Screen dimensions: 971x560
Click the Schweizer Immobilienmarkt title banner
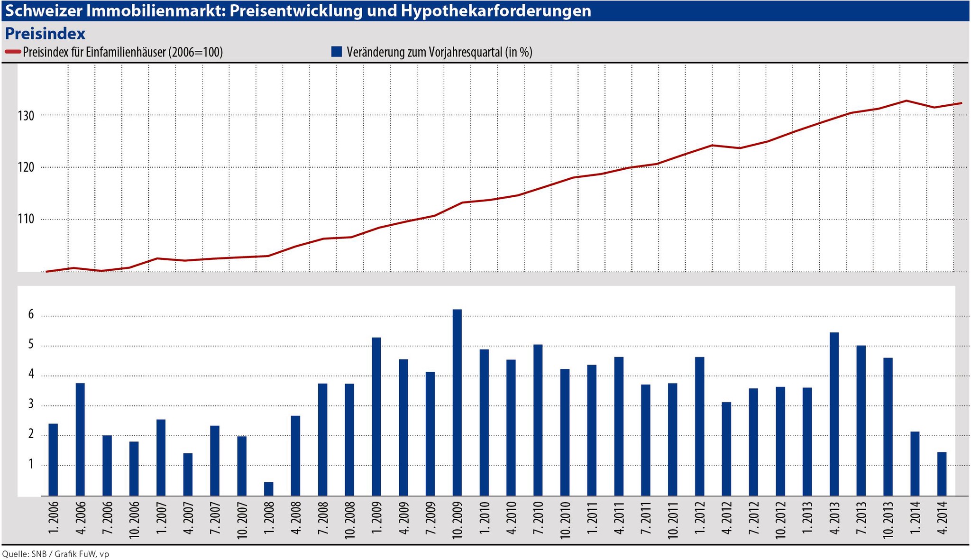(x=298, y=11)
